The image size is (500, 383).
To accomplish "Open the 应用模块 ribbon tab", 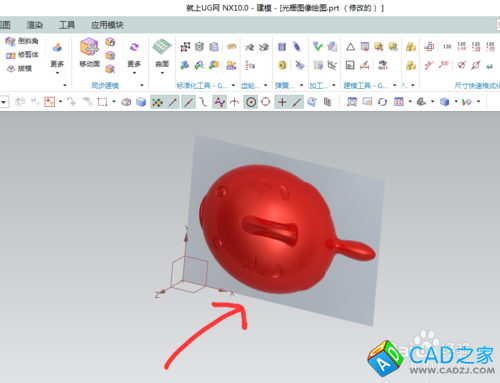I will point(107,25).
